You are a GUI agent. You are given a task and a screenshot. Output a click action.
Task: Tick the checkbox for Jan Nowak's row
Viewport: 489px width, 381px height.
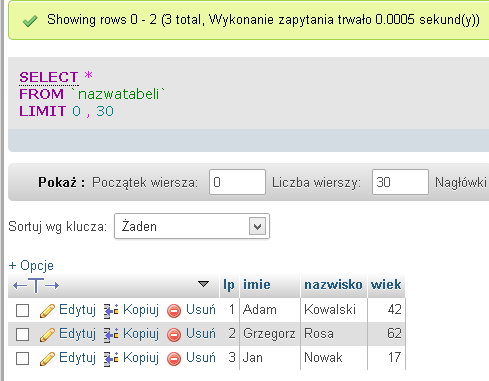pos(22,359)
